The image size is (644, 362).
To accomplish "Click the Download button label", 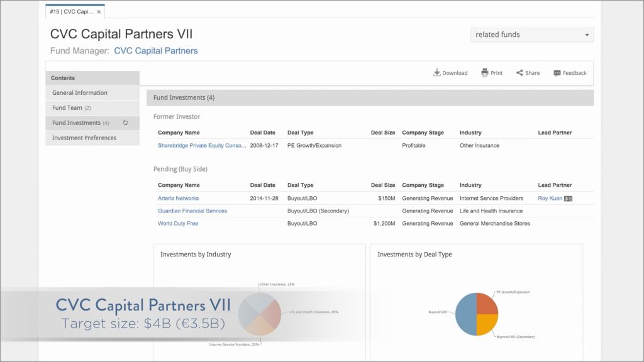I will (455, 73).
